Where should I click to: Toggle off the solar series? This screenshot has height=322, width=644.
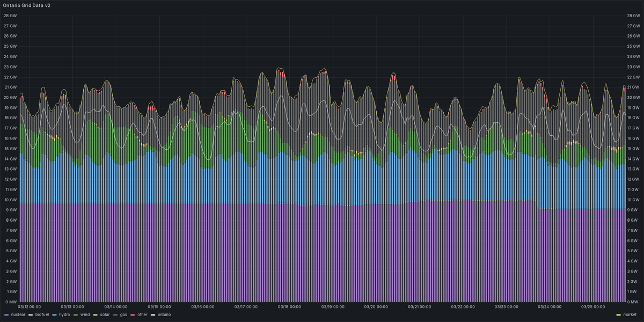pyautogui.click(x=105, y=314)
